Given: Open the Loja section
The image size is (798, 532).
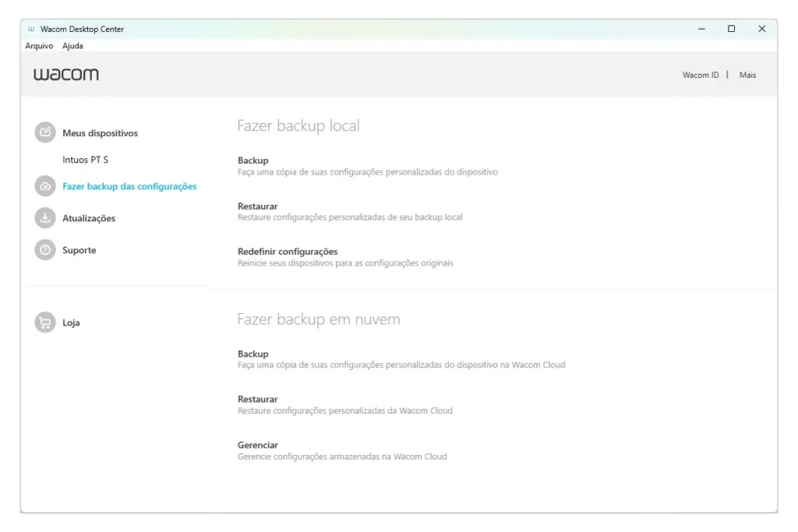Looking at the screenshot, I should click(71, 323).
